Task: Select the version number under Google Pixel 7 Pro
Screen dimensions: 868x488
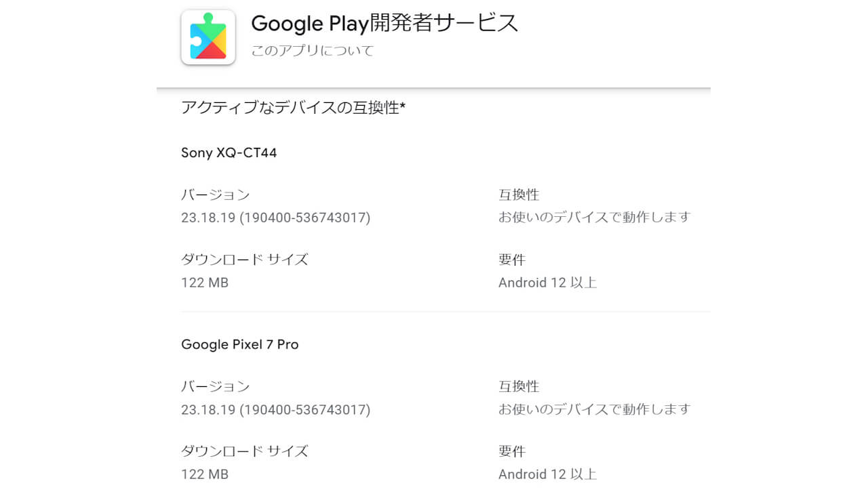Action: pos(275,410)
